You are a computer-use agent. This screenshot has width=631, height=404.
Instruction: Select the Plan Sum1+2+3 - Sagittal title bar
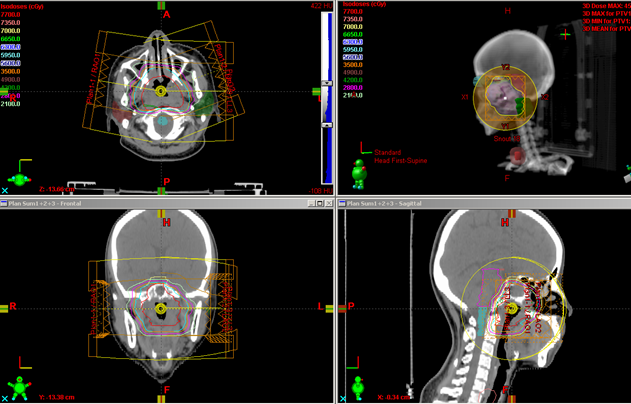click(484, 204)
